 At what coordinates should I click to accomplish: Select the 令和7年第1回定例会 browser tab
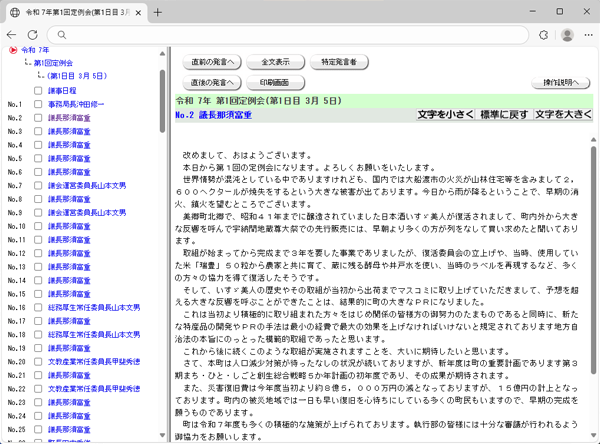[77, 13]
